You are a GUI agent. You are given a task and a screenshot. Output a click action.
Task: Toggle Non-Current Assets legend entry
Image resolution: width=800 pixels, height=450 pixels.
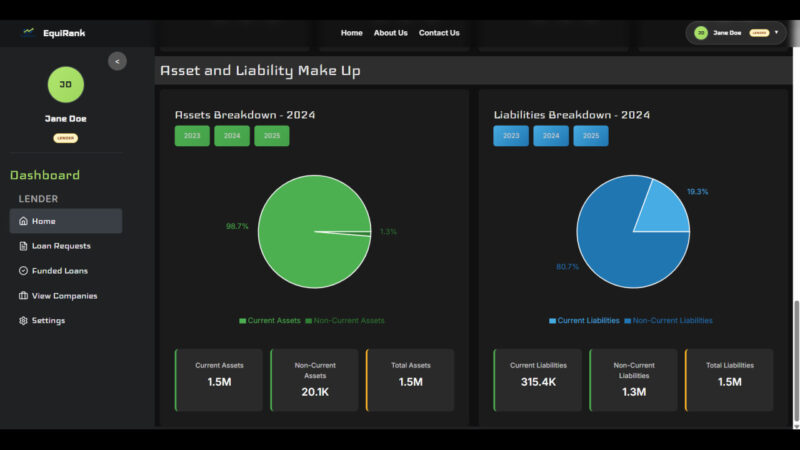point(344,321)
